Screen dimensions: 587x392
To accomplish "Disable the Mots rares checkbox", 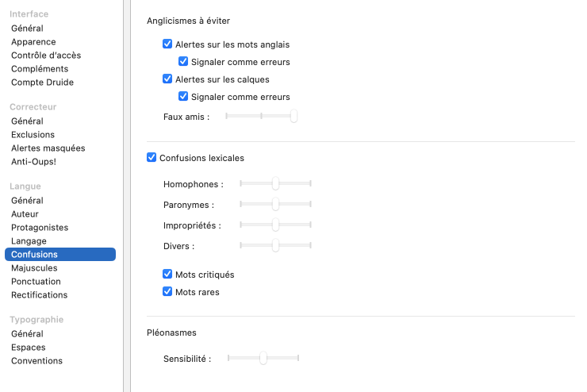I will click(167, 292).
